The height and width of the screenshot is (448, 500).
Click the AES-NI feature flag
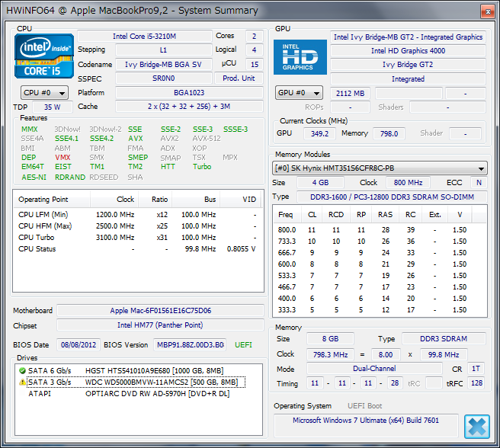tap(34, 178)
